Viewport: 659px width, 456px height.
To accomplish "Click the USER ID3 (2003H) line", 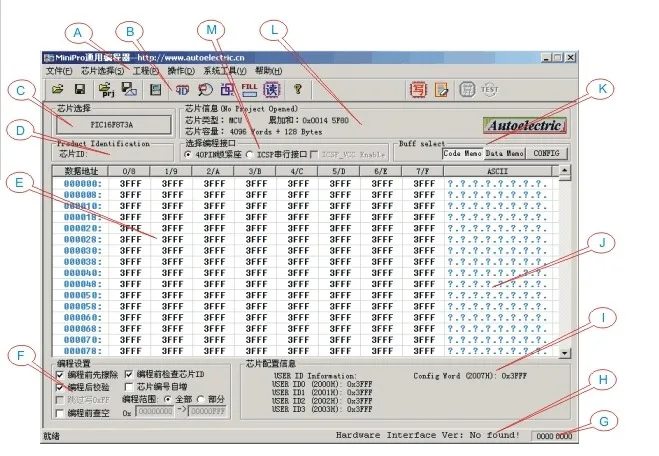I will tap(322, 409).
